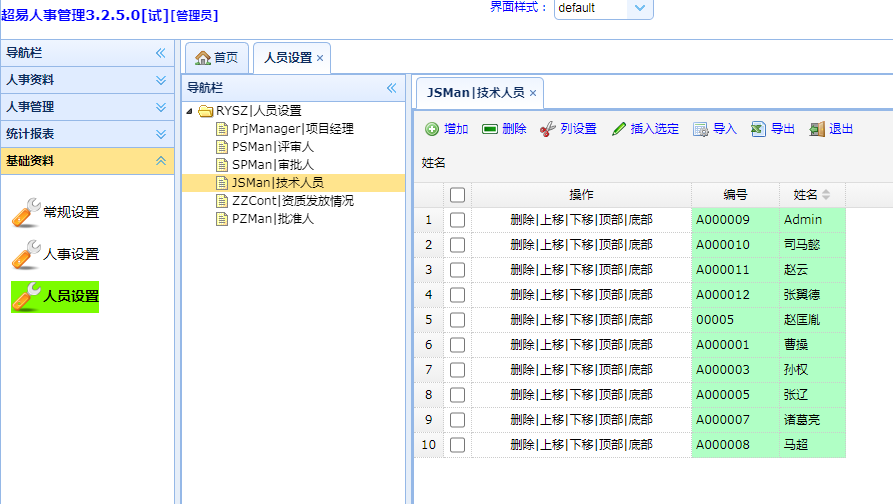Open 人事设置 wrench icon

(26, 255)
